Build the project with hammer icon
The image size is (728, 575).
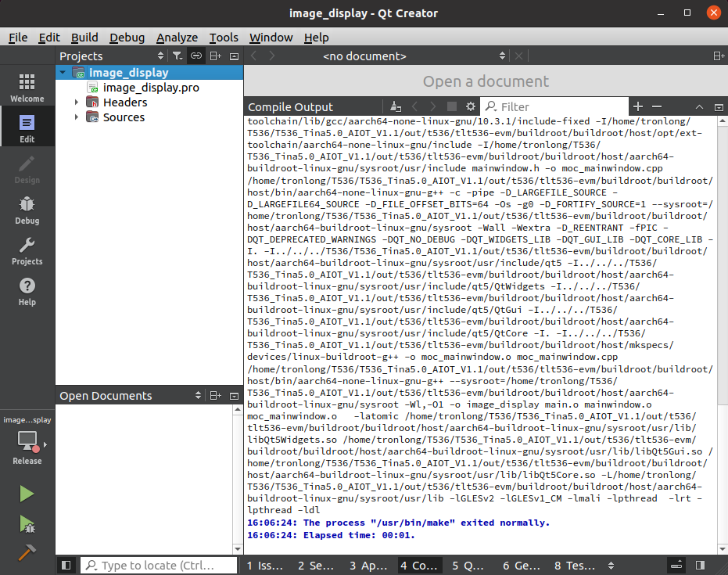click(27, 553)
